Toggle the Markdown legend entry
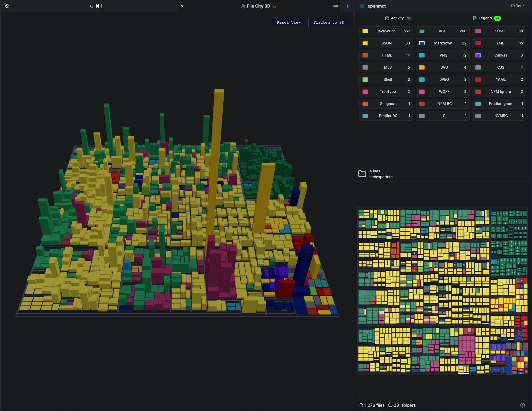Image resolution: width=532 pixels, height=411 pixels. tap(443, 43)
